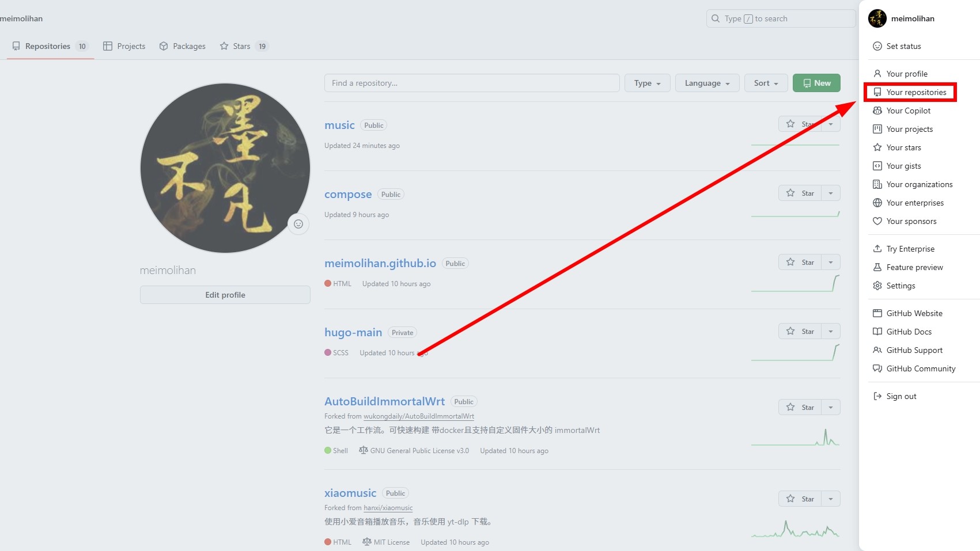Follow the wukongdaily/AutoBuildImmortalWrt fork source link

(419, 416)
